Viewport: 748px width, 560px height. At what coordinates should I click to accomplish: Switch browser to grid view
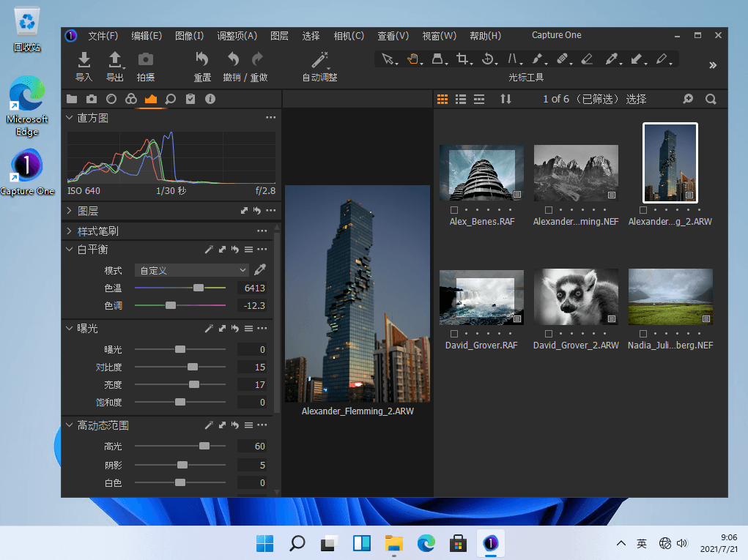click(x=442, y=99)
